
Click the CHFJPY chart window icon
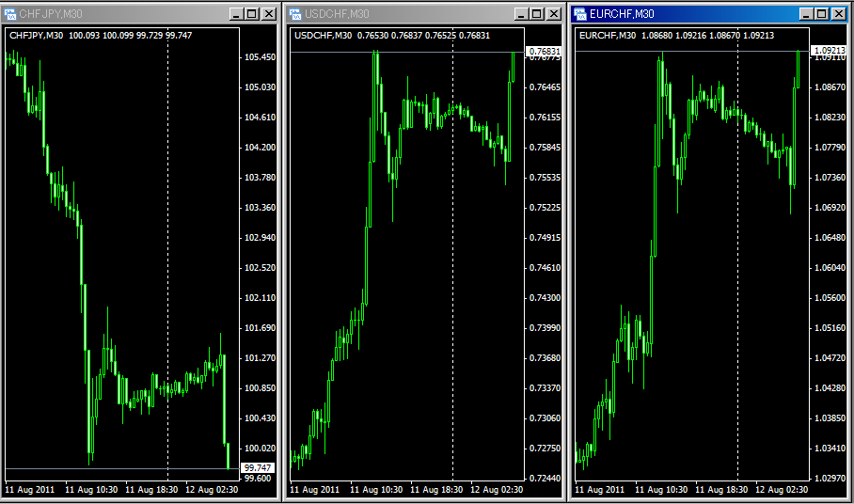10,14
